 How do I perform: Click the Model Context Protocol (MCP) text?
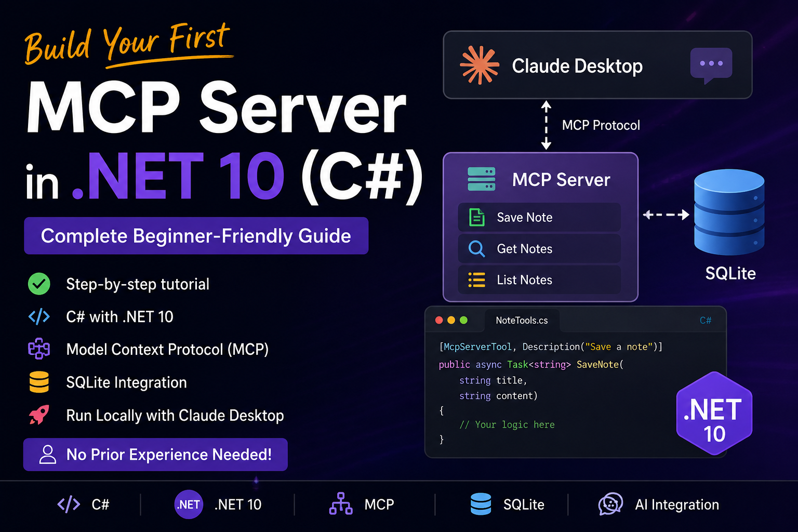click(x=167, y=350)
